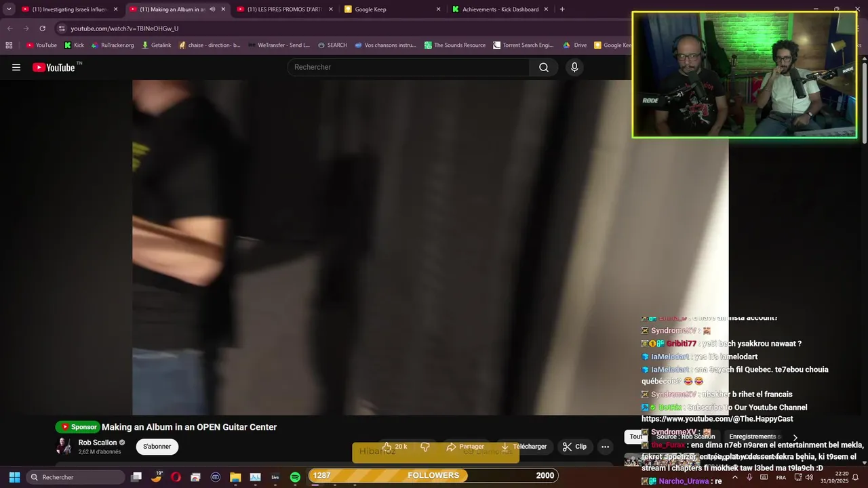
Task: Focus the YouTube Rechercher search box
Action: 408,67
